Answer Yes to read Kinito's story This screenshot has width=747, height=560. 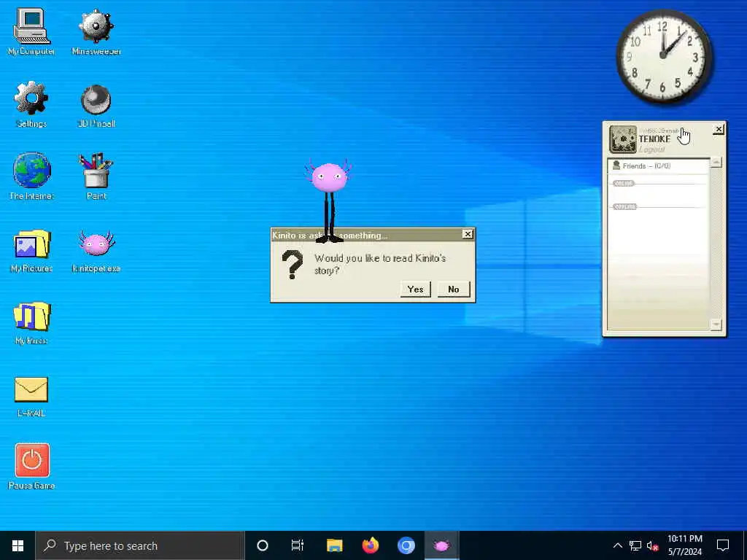[415, 289]
